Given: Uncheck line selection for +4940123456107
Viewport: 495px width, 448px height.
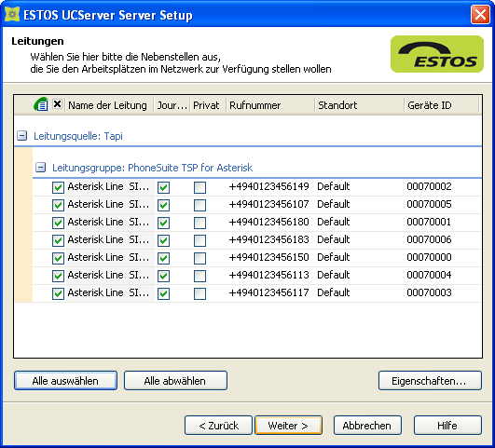Looking at the screenshot, I should click(58, 205).
